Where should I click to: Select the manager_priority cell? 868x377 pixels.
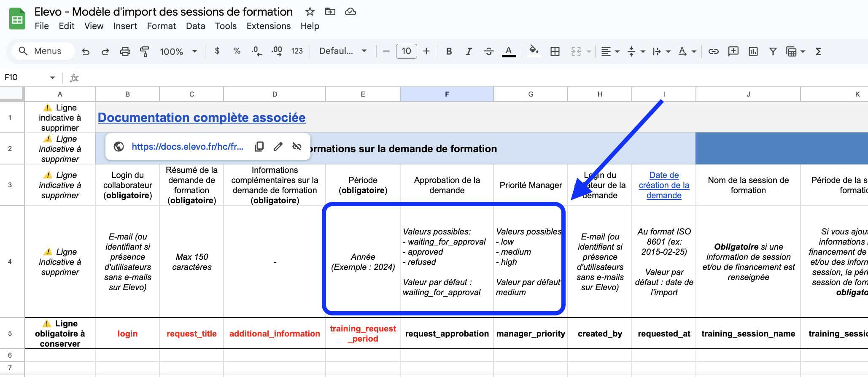531,334
